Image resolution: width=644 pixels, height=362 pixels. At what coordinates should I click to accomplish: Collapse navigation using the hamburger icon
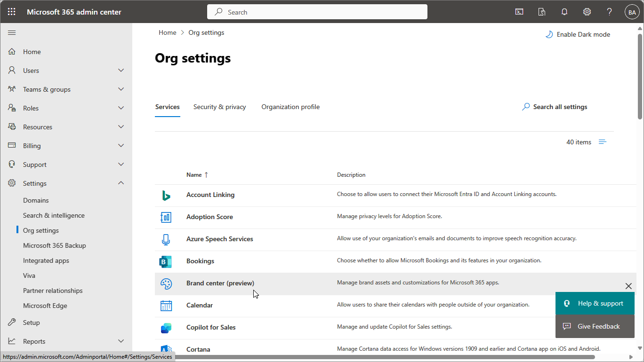coord(12,32)
